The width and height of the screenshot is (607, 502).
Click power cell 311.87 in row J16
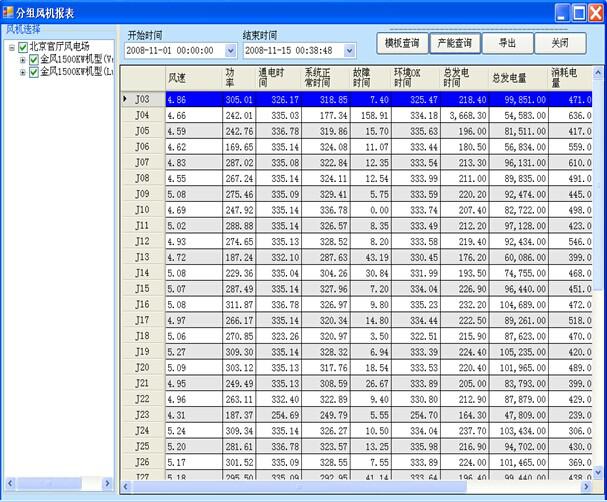click(x=239, y=305)
